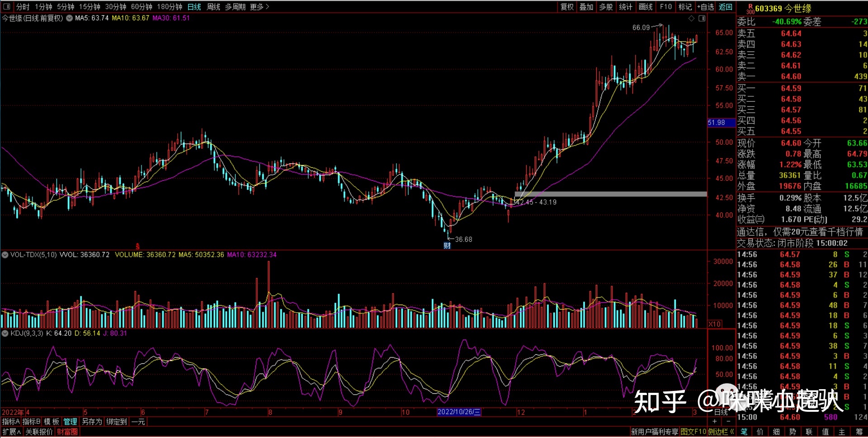Click the 绑定到 bind-to button
The image size is (868, 438).
[x=117, y=422]
